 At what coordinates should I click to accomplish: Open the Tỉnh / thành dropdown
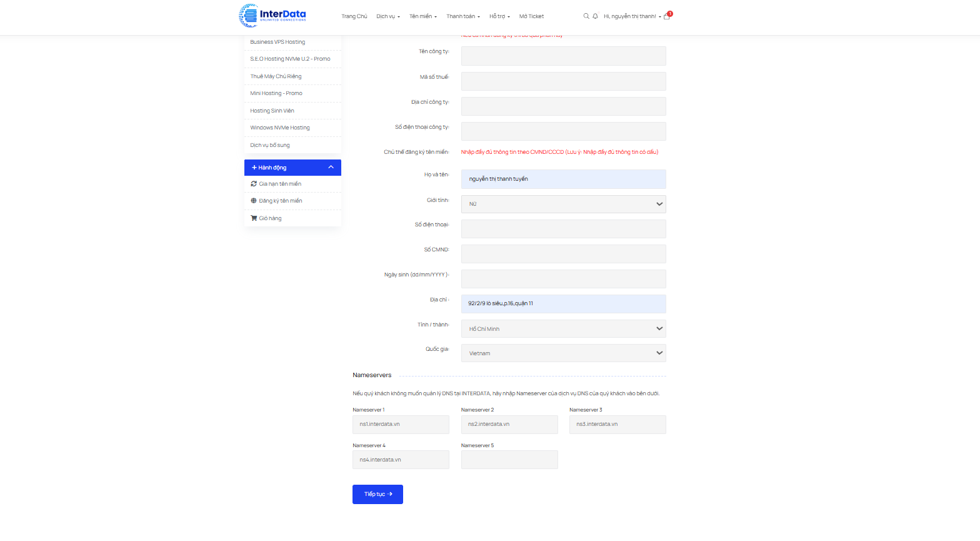click(x=563, y=328)
